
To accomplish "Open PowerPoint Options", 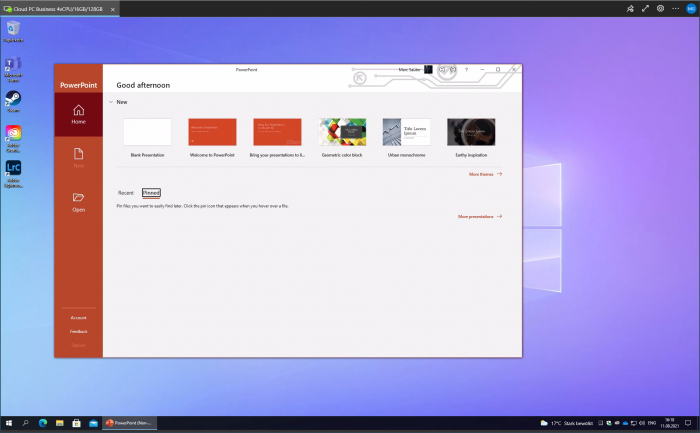I will pyautogui.click(x=79, y=345).
